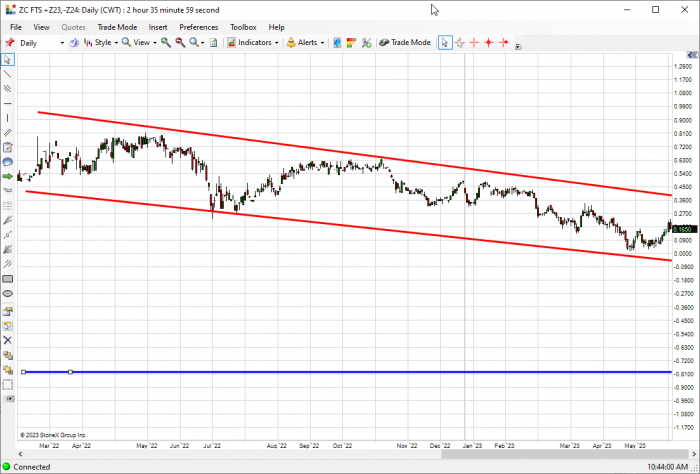
Task: Open the Quotes menu
Action: click(x=73, y=27)
